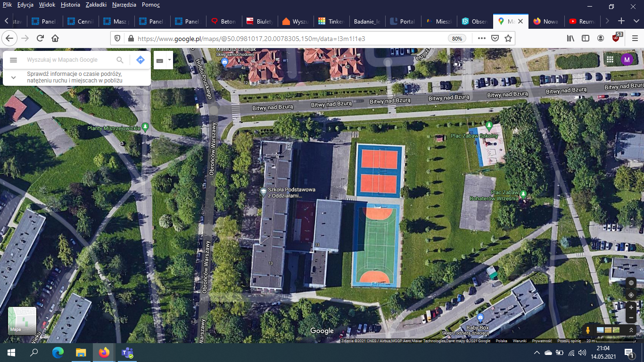Open the Zakładki menu

96,5
